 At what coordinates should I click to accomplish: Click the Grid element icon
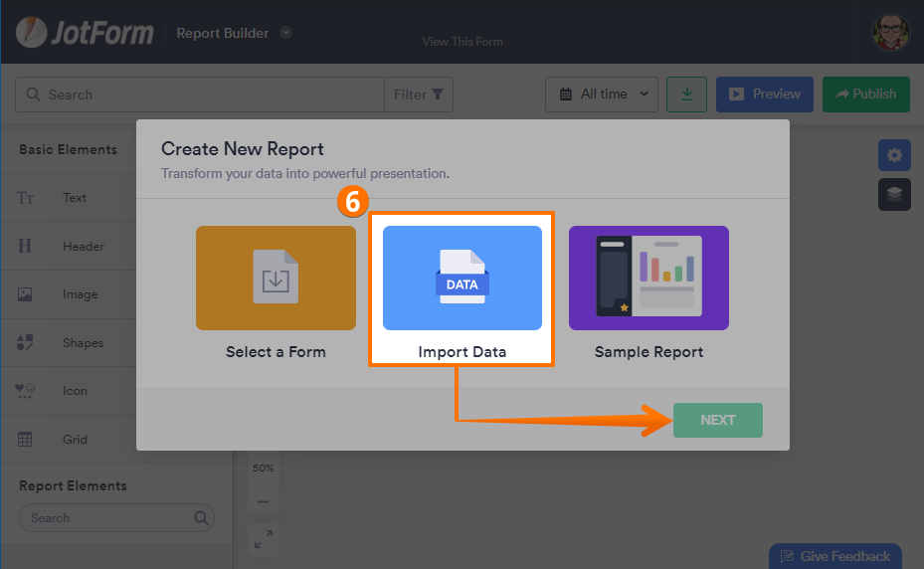[26, 440]
